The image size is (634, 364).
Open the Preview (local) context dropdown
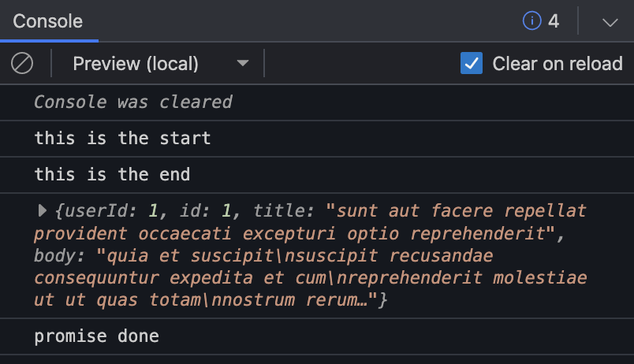[x=158, y=63]
